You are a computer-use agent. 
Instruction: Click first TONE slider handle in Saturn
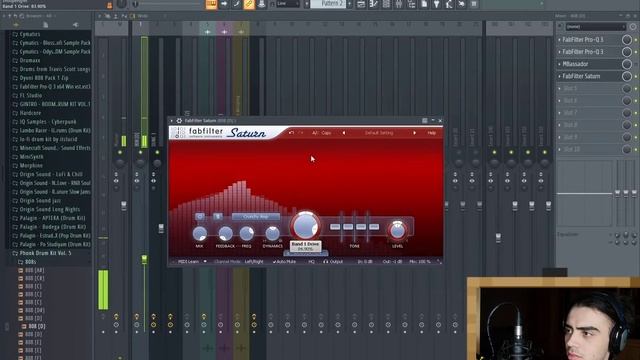click(x=335, y=227)
